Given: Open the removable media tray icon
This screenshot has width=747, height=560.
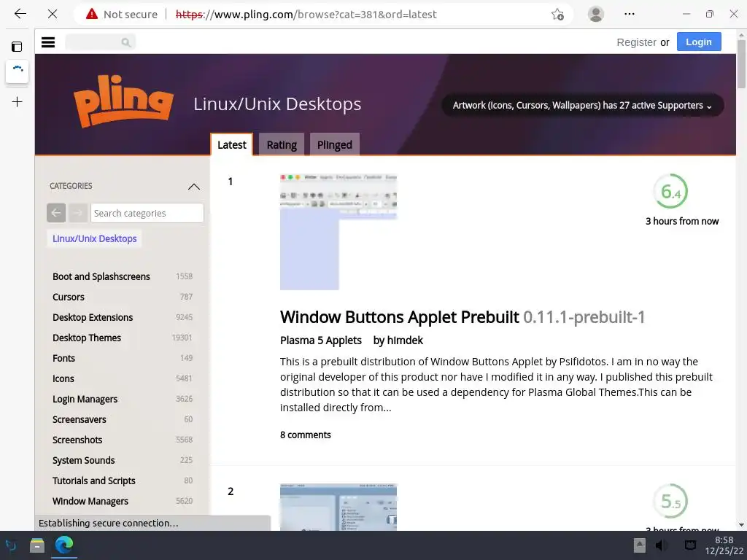Looking at the screenshot, I should (639, 545).
